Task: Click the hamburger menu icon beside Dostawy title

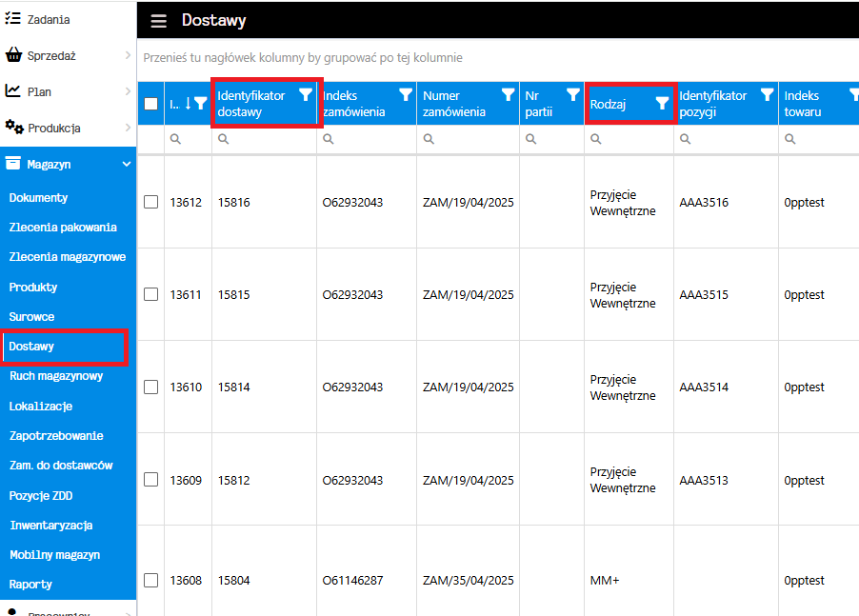Action: click(158, 21)
